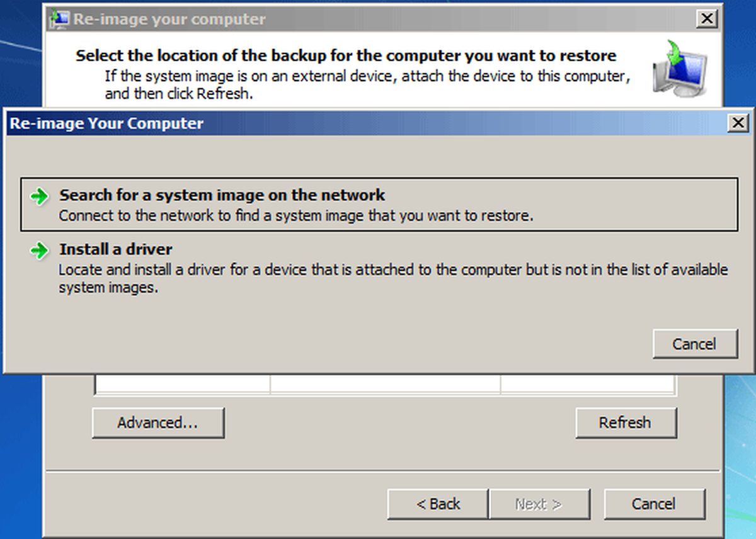Click the green arrow beside Search for a system image
Viewport: 756px width, 539px height.
[x=39, y=196]
